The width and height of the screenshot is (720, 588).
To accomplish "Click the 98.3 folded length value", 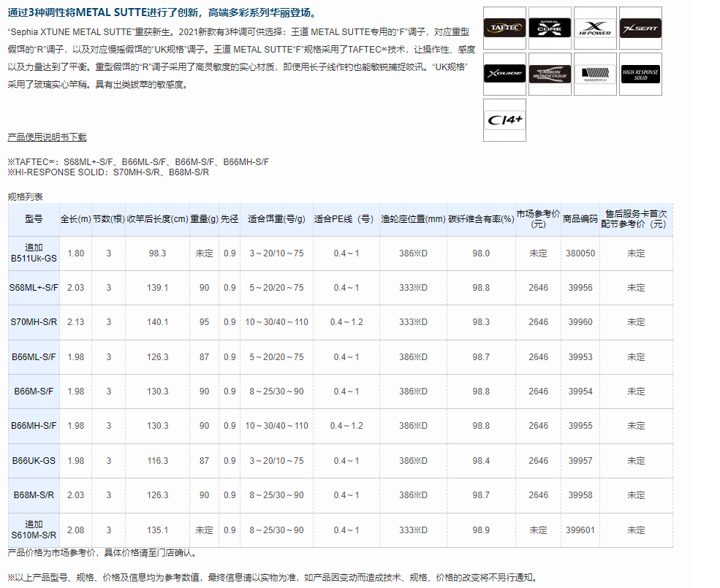I will (x=157, y=253).
